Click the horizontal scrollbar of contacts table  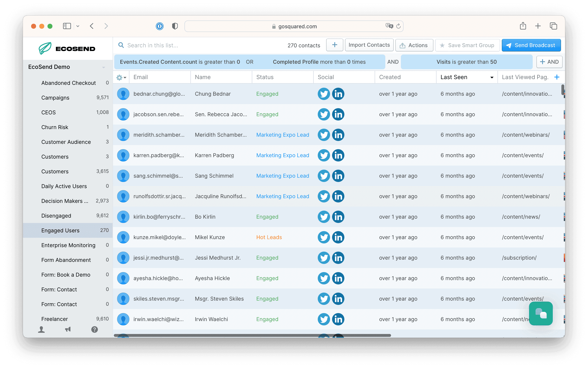252,335
